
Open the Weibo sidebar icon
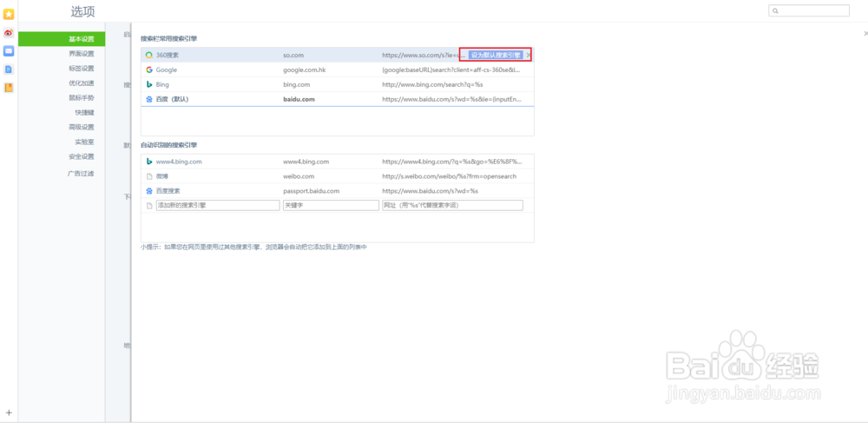(x=9, y=33)
